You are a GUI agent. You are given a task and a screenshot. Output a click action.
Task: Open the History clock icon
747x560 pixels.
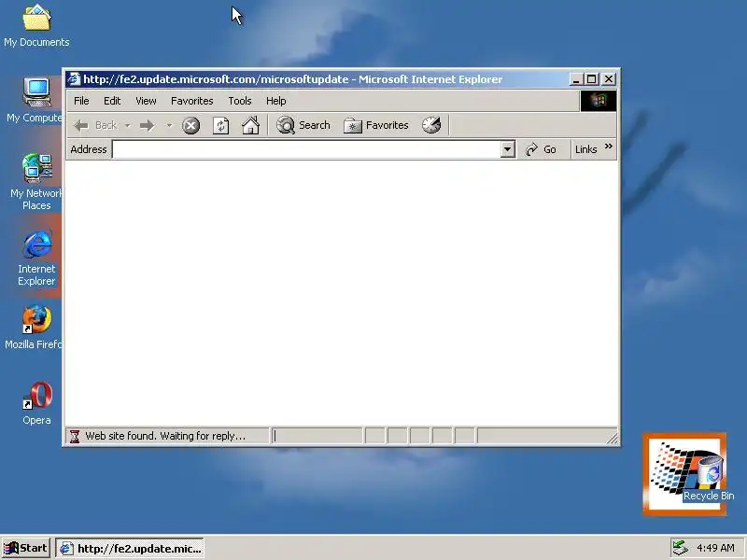tap(431, 125)
